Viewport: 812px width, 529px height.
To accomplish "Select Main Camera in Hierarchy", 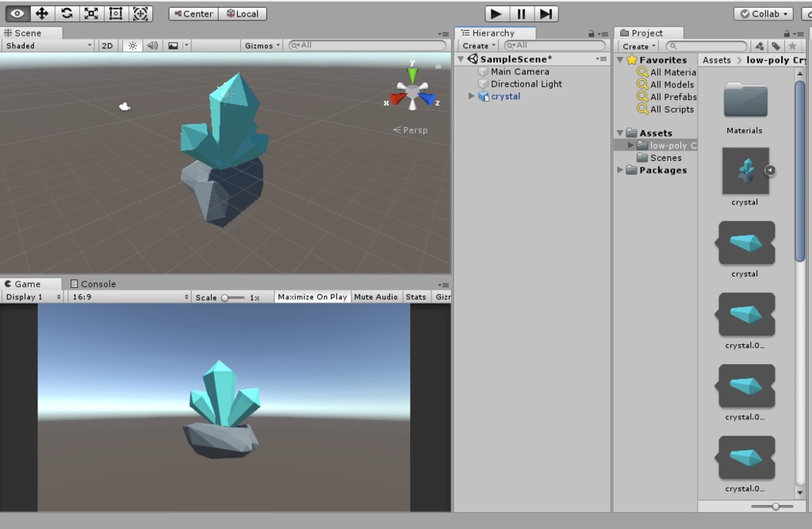I will (520, 71).
